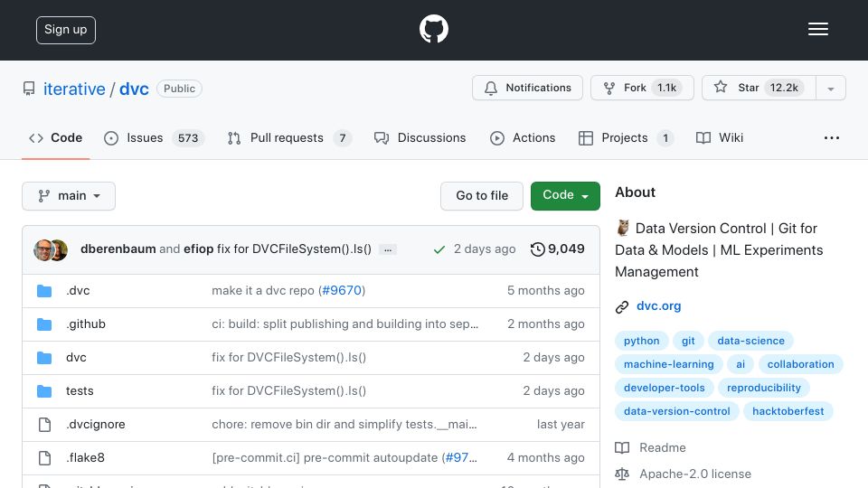Expand the commit message ellipsis
Image resolution: width=868 pixels, height=488 pixels.
[388, 250]
